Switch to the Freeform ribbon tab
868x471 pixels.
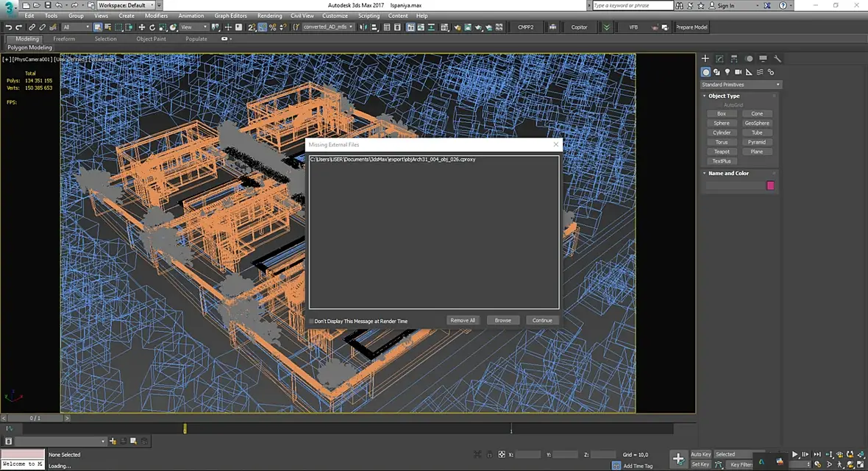coord(64,39)
